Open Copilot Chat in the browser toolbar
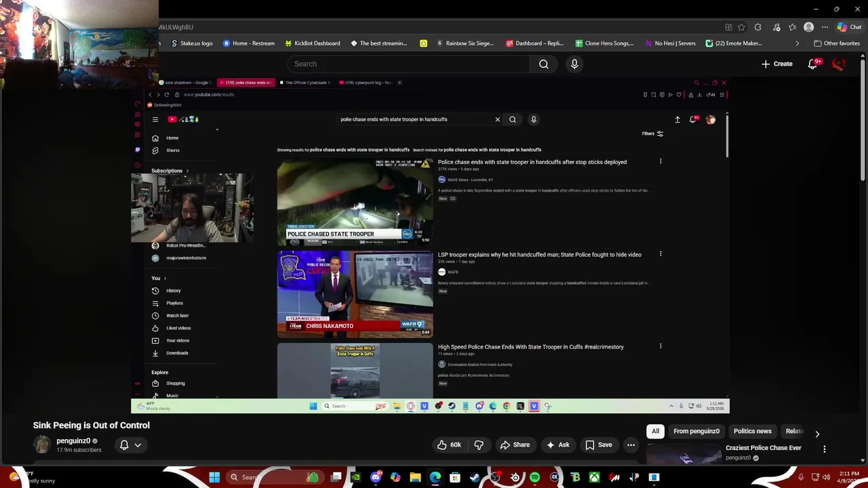Viewport: 868px width, 488px height. coord(849,27)
